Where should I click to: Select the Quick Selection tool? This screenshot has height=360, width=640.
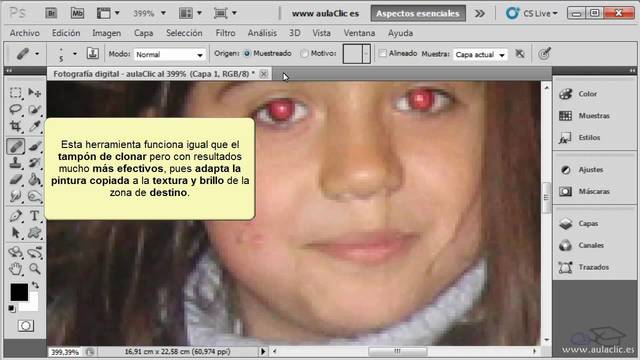[x=35, y=109]
